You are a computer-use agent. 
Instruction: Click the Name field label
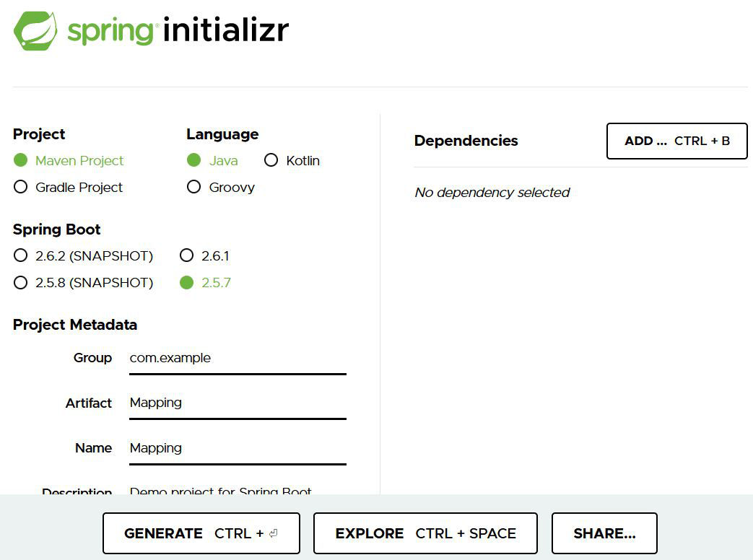tap(94, 448)
